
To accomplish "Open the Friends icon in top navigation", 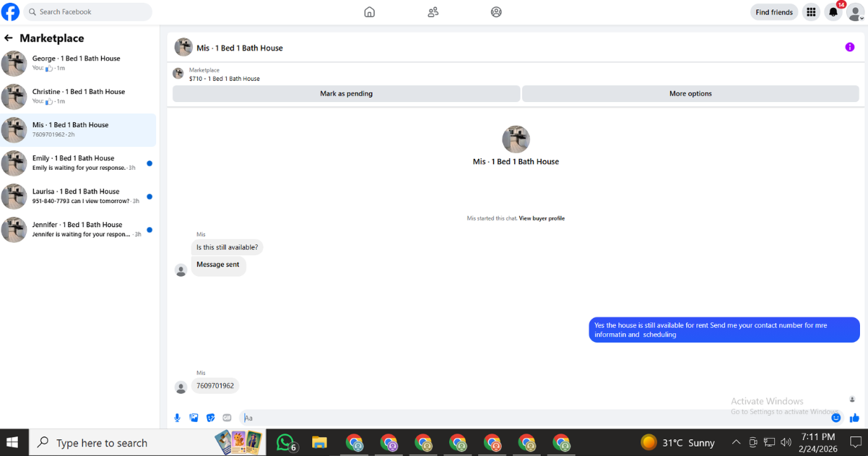I will click(433, 12).
